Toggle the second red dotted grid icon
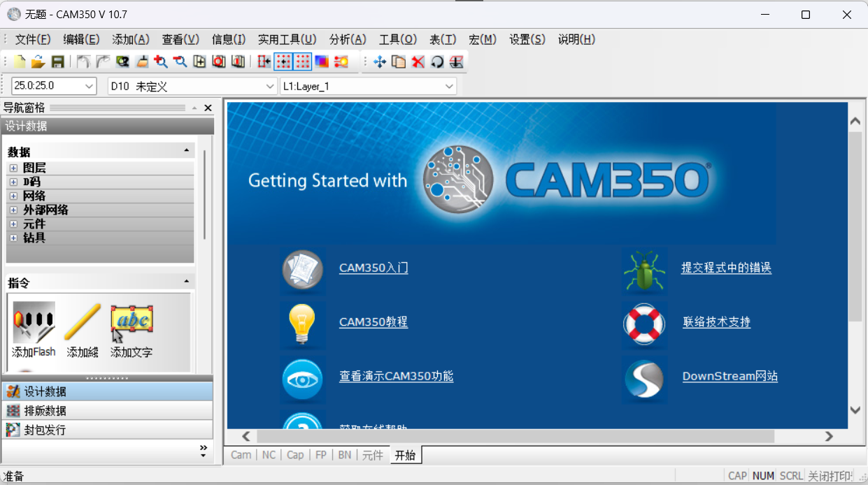The width and height of the screenshot is (868, 485). [x=302, y=61]
